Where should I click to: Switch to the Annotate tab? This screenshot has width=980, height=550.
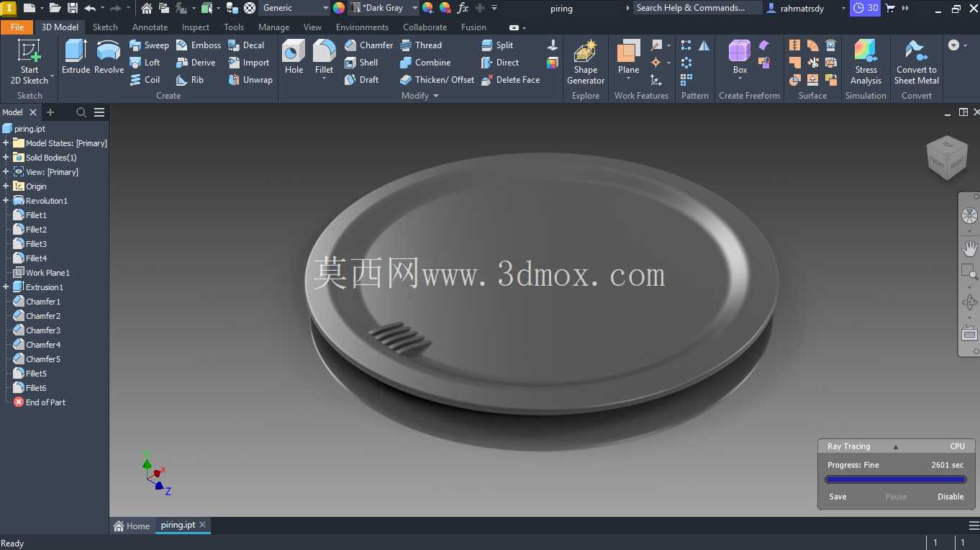(150, 27)
